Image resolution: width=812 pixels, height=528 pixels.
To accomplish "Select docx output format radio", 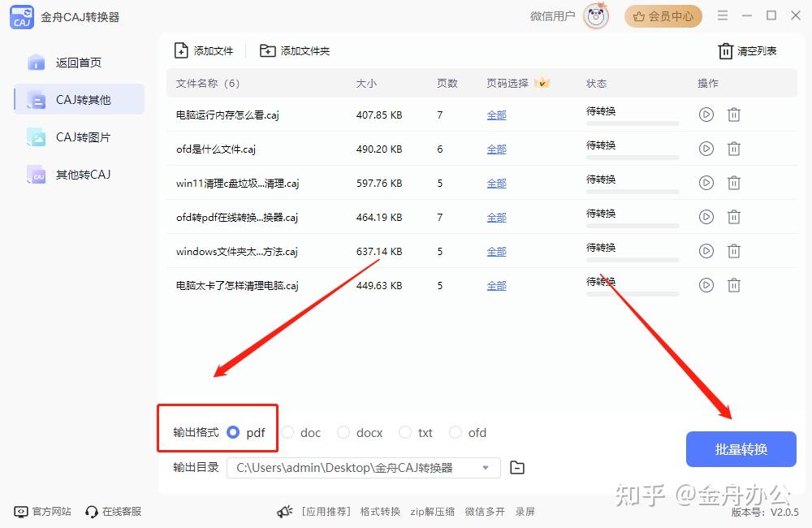I will click(x=343, y=432).
